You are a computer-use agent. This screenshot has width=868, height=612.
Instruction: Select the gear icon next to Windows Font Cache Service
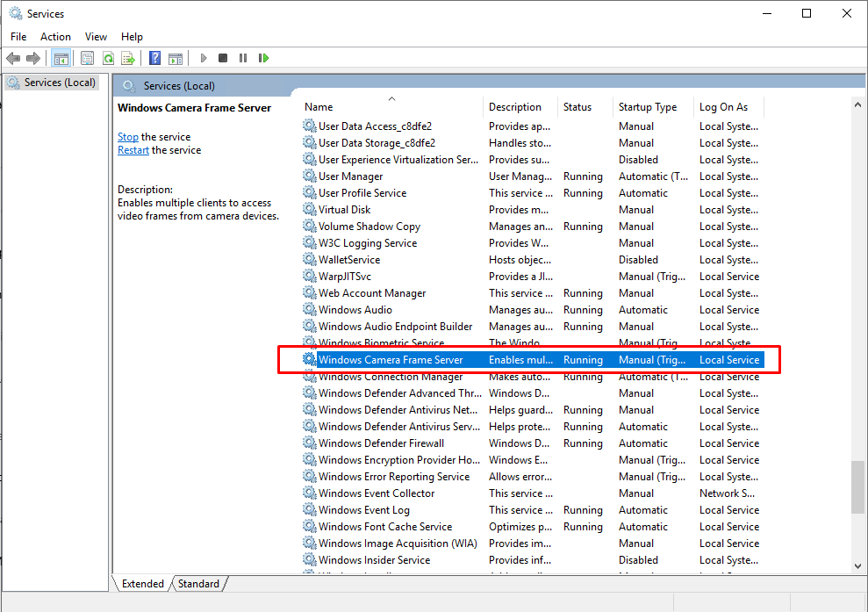click(310, 526)
